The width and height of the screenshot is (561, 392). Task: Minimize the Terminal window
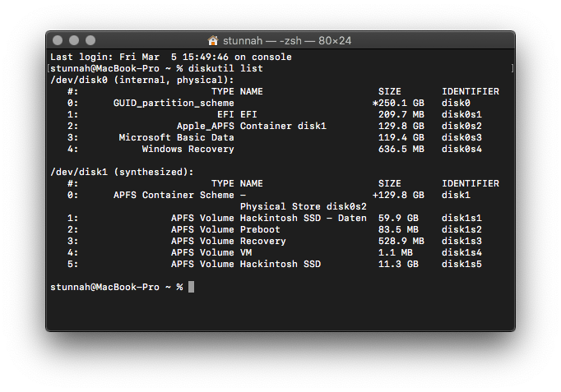pos(74,40)
